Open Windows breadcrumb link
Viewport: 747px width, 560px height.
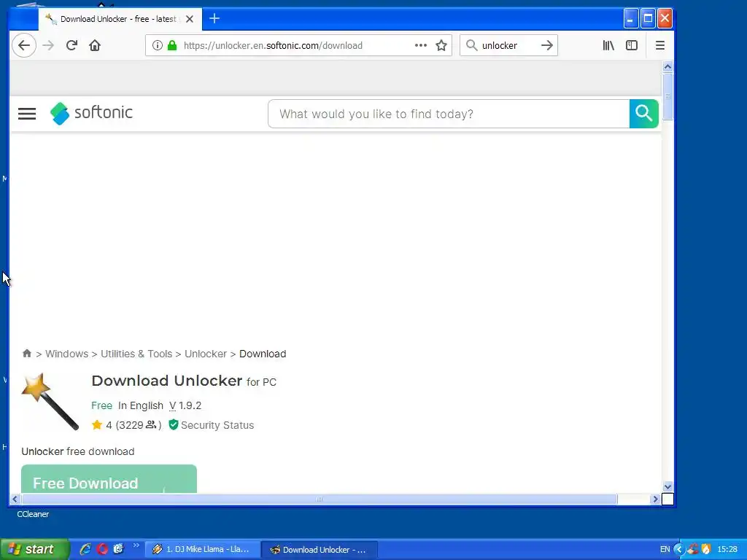tap(66, 354)
